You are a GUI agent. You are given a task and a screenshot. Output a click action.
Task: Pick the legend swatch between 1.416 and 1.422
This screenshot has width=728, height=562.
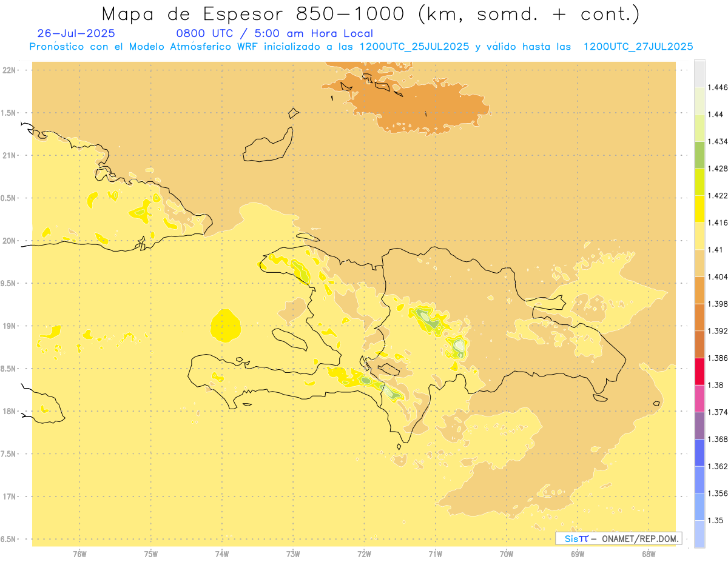tap(699, 209)
